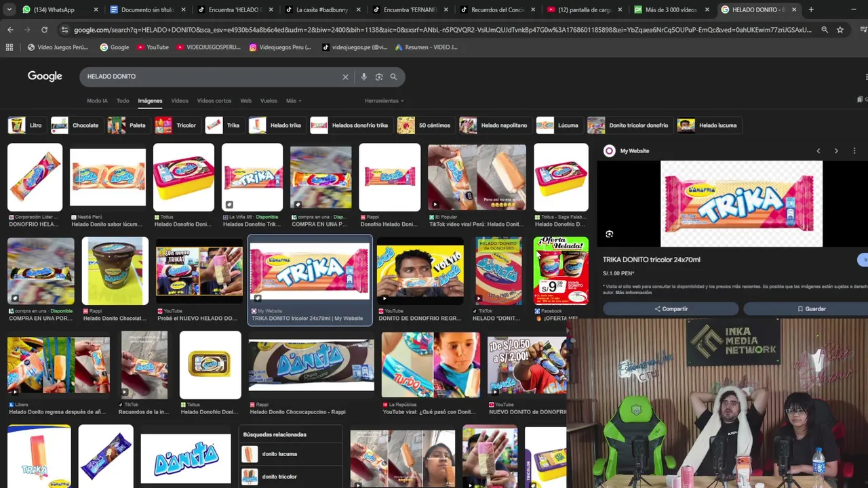Image resolution: width=868 pixels, height=488 pixels.
Task: Open the apps grid in bookmarks bar
Action: pos(9,47)
